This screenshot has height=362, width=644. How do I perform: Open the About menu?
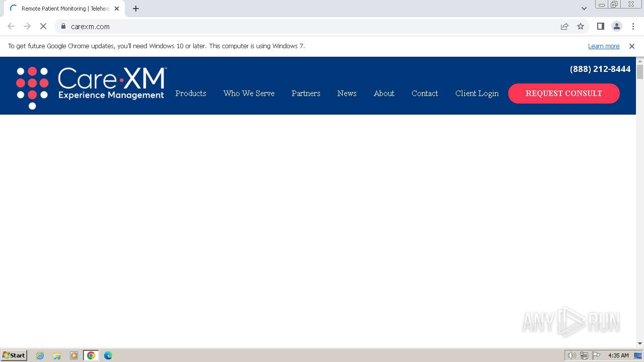click(x=384, y=94)
